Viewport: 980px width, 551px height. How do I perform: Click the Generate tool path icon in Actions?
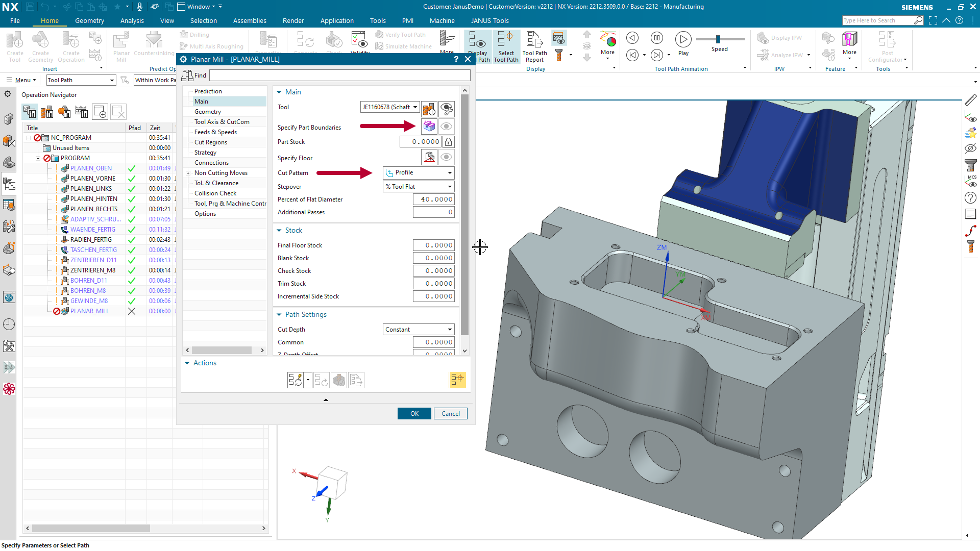point(296,380)
